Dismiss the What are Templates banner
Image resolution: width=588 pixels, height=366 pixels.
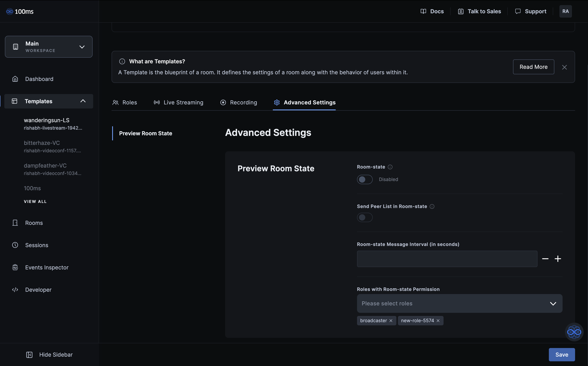click(x=564, y=67)
